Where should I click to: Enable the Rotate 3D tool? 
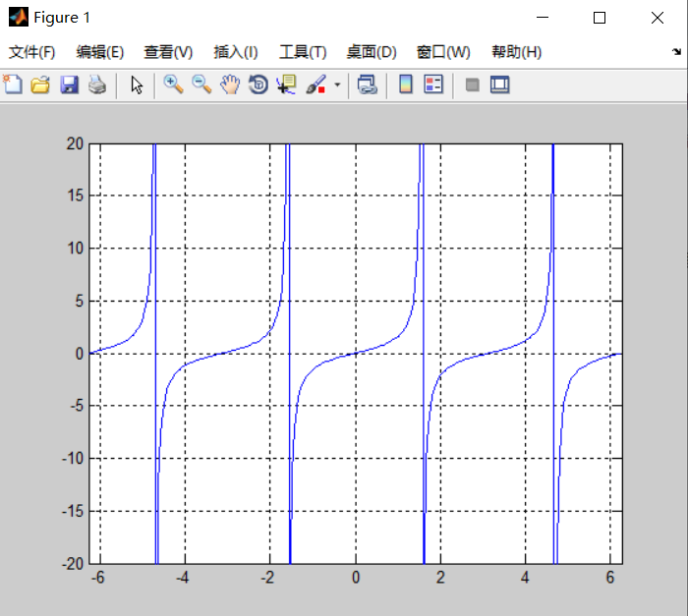(x=258, y=84)
